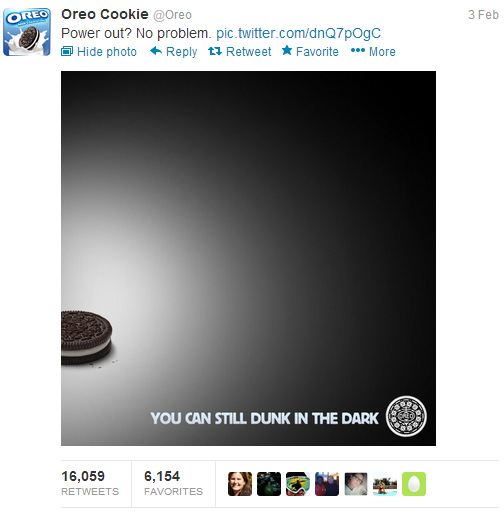Open the Dunk in the Dark photo
The width and height of the screenshot is (504, 517).
248,258
